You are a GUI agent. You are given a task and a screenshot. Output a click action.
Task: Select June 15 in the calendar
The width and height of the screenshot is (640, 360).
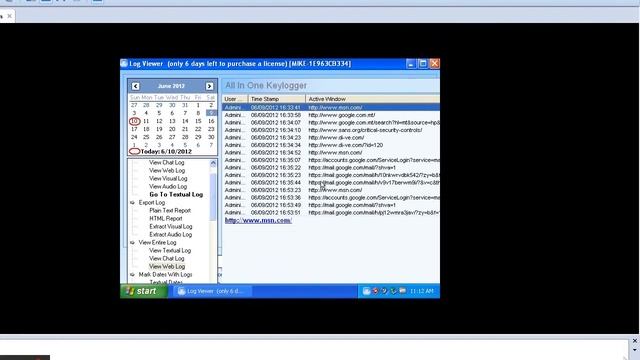(x=198, y=121)
